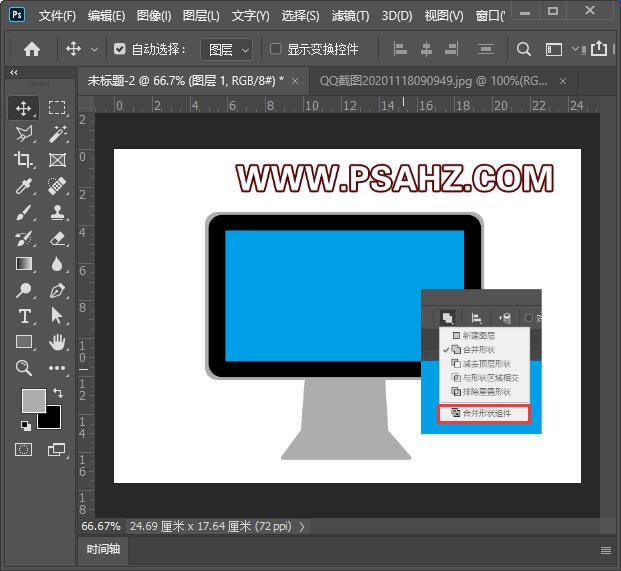
Task: Open the 时间轴 panel tab
Action: coord(103,549)
